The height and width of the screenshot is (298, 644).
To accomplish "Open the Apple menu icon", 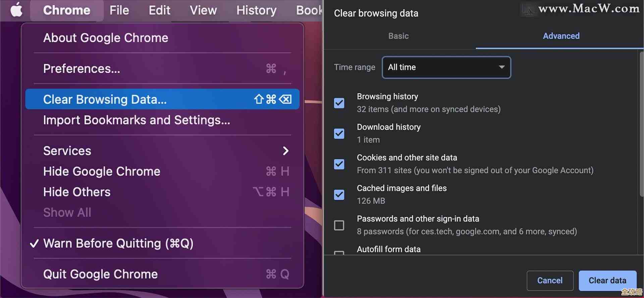I will (16, 10).
